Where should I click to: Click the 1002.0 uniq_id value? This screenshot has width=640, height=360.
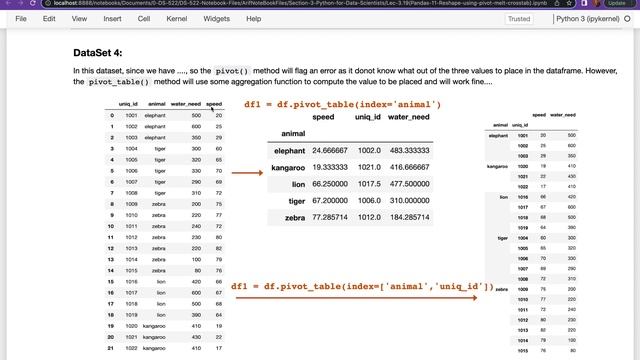click(x=369, y=151)
